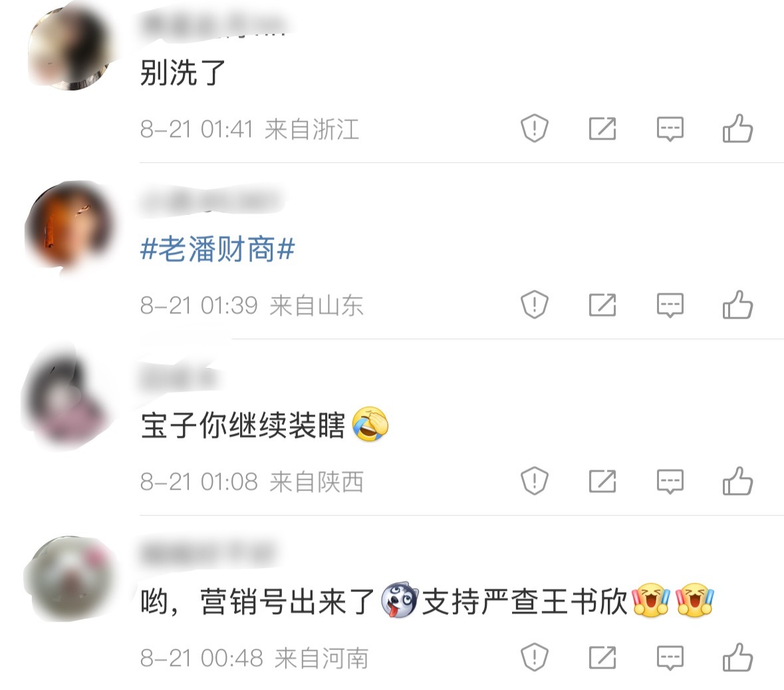Like the comment from 河南
The width and height of the screenshot is (784, 690).
737,657
